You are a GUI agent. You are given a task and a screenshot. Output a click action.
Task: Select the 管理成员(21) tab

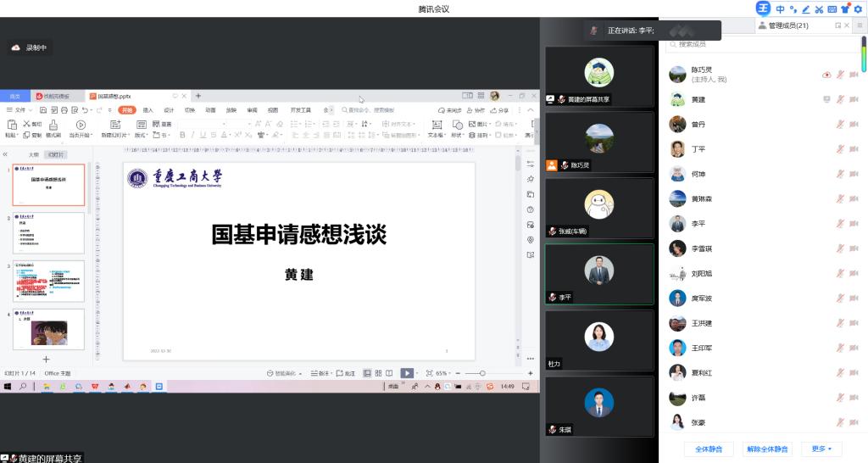tap(787, 25)
